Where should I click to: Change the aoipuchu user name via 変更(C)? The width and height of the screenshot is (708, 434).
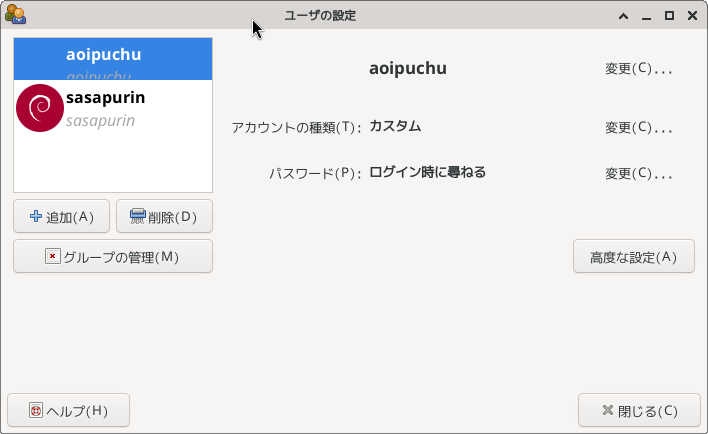[x=639, y=69]
